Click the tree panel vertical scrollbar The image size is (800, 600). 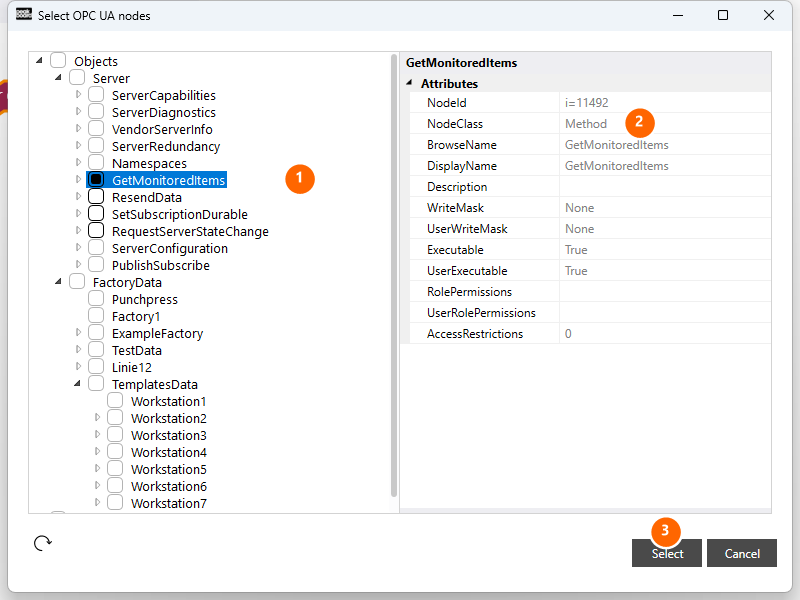[x=393, y=276]
